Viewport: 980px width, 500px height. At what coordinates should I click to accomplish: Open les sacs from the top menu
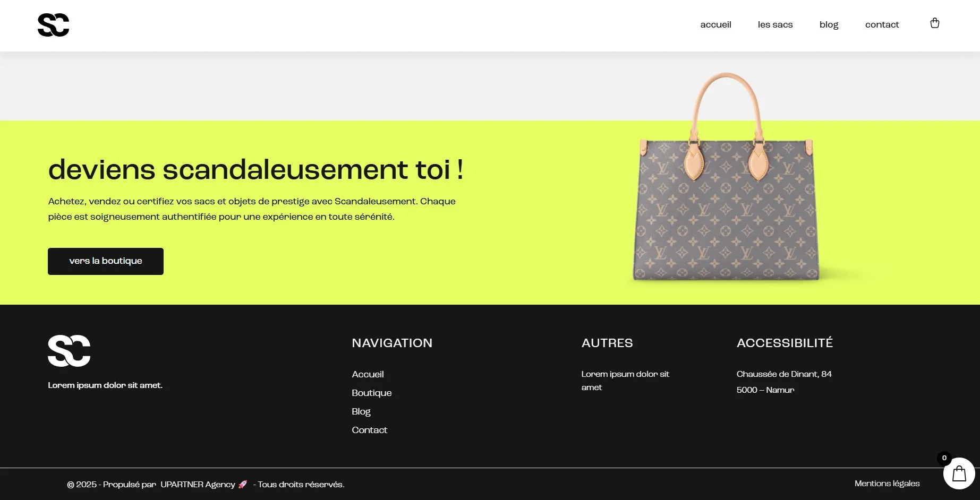tap(775, 24)
